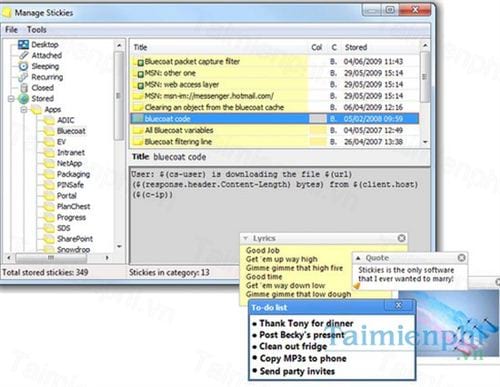
Task: Sort list by C column header
Action: coord(334,47)
